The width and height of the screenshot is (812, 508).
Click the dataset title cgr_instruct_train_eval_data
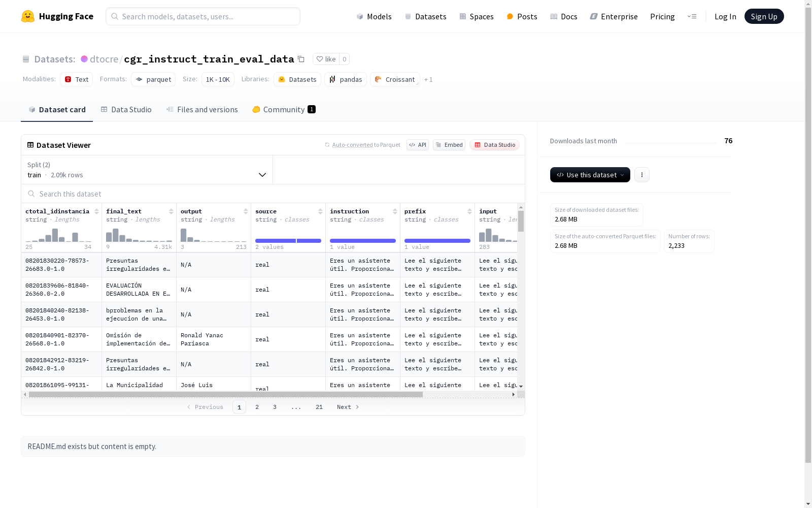[x=209, y=59]
